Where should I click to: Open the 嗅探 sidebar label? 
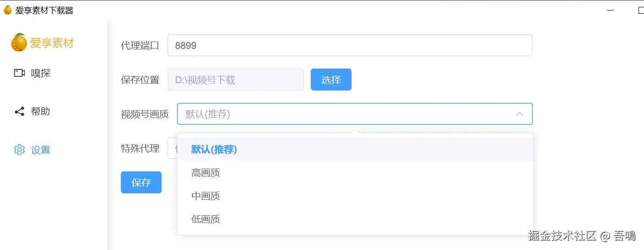click(41, 73)
